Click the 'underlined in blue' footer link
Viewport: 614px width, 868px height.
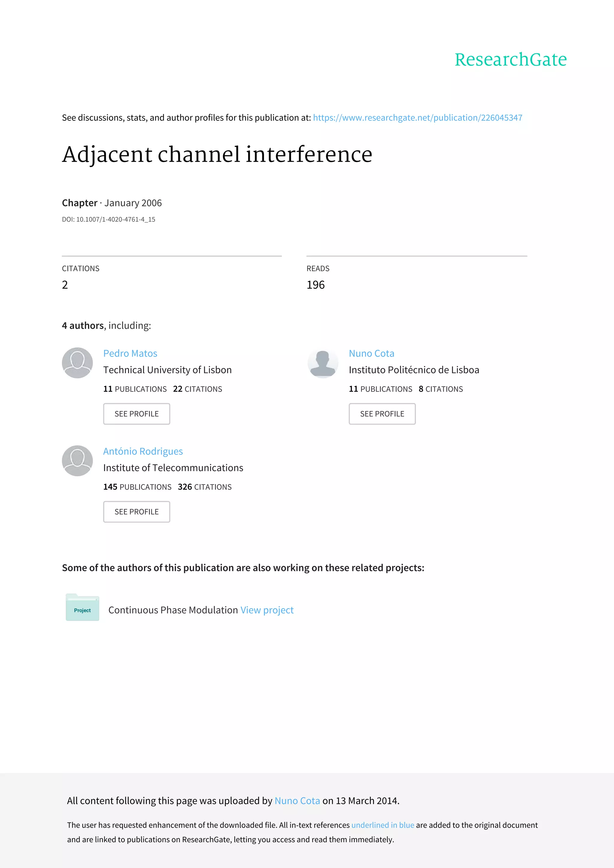383,825
